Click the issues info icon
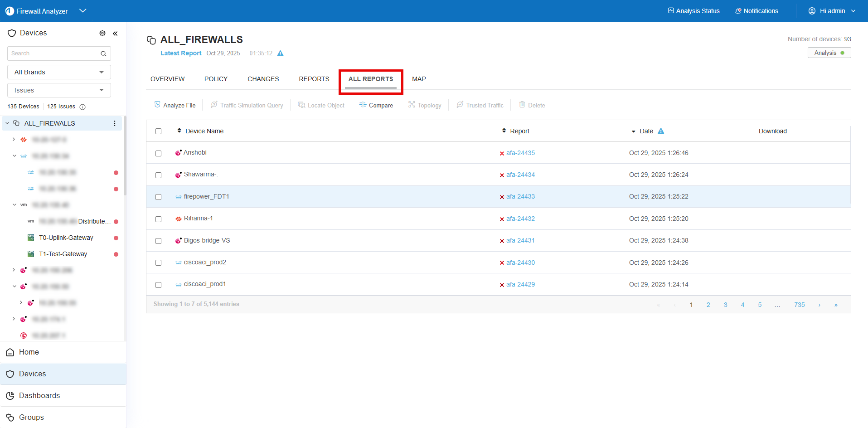 tap(82, 107)
